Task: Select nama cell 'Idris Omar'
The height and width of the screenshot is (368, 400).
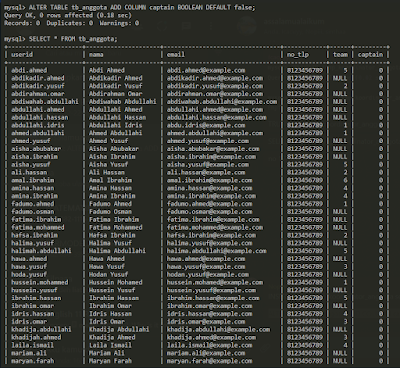Action: pos(107,322)
